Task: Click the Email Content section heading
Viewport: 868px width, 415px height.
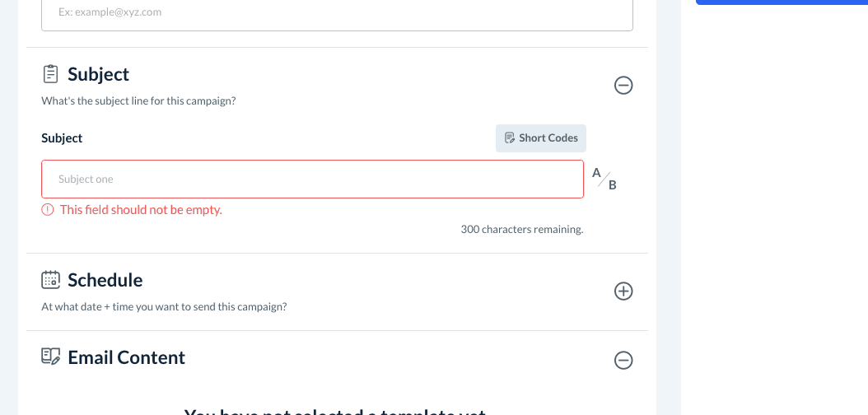Action: tap(126, 357)
